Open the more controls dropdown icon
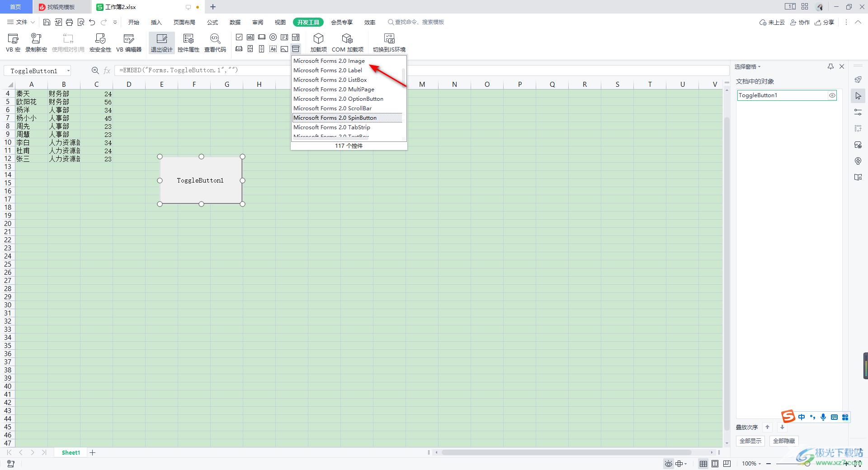This screenshot has height=470, width=868. [x=296, y=49]
